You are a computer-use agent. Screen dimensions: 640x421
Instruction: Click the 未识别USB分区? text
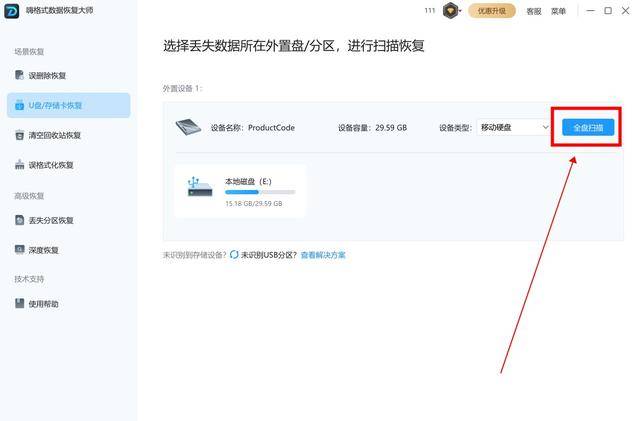coord(269,255)
